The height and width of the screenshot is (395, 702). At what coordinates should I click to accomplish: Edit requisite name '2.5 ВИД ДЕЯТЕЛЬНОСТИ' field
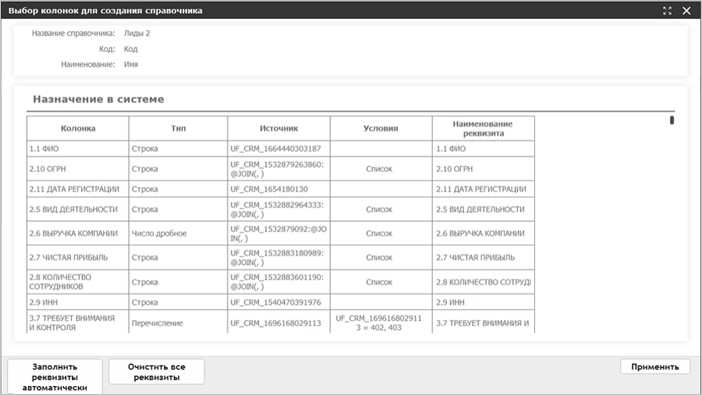[x=483, y=209]
